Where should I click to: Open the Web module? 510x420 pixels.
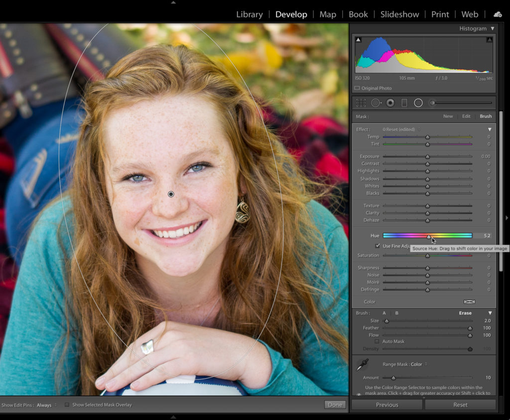pos(470,14)
